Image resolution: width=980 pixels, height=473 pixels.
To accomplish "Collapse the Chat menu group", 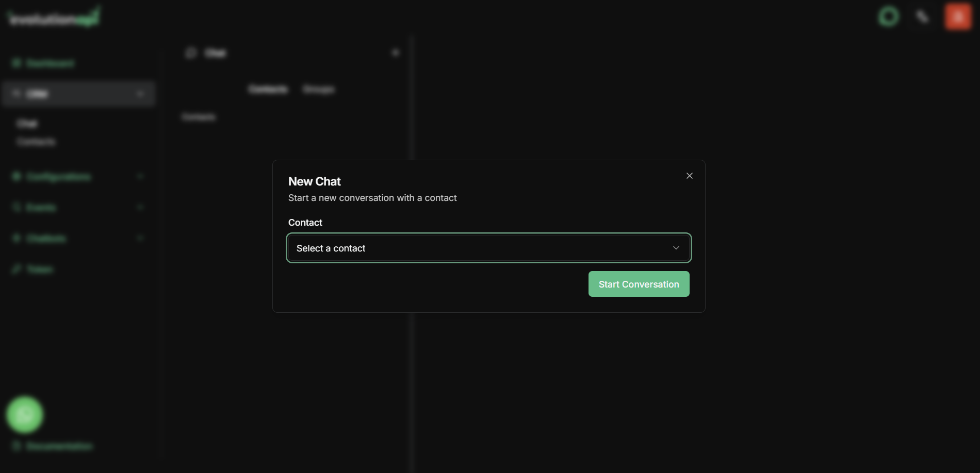I will click(x=140, y=94).
